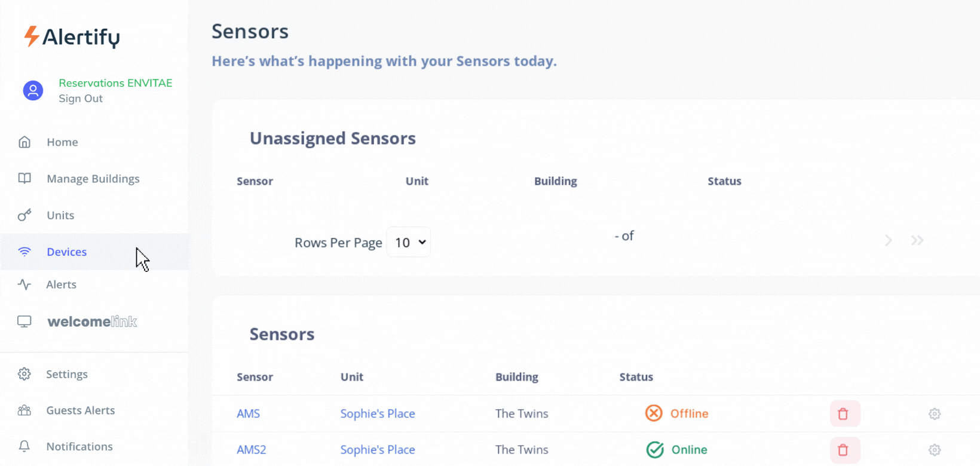
Task: Delete the AMS sensor with trash icon
Action: [x=843, y=413]
